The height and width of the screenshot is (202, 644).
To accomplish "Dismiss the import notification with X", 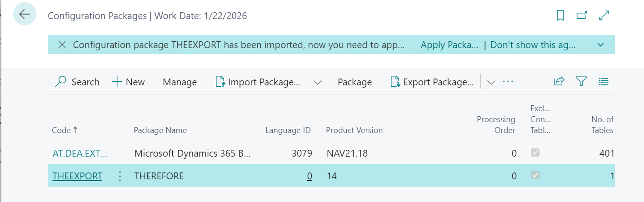I will 62,45.
